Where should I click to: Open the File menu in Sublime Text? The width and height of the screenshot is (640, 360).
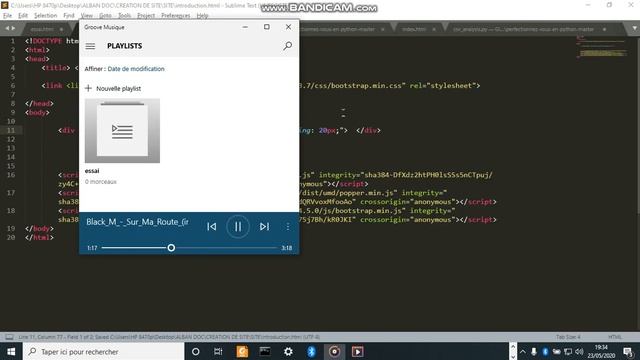click(x=7, y=16)
